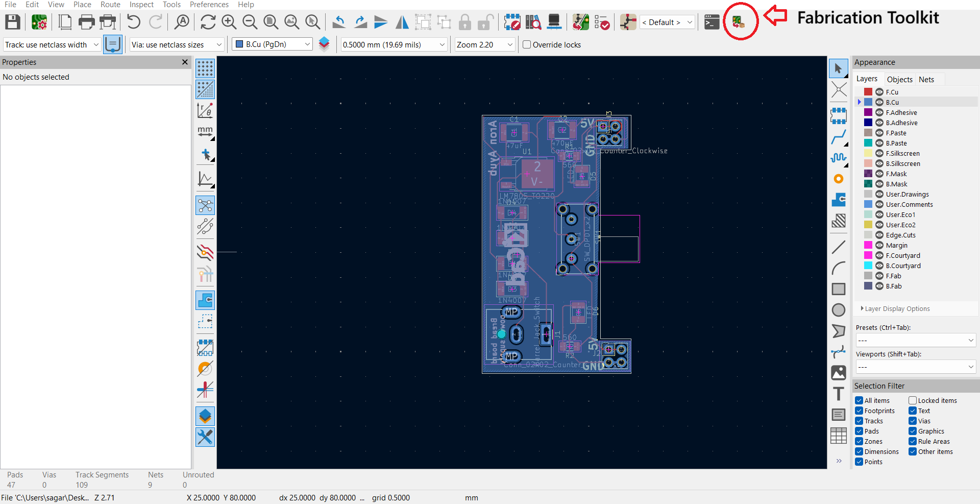Click Zoom to fit icon
This screenshot has height=504, width=980.
[271, 22]
